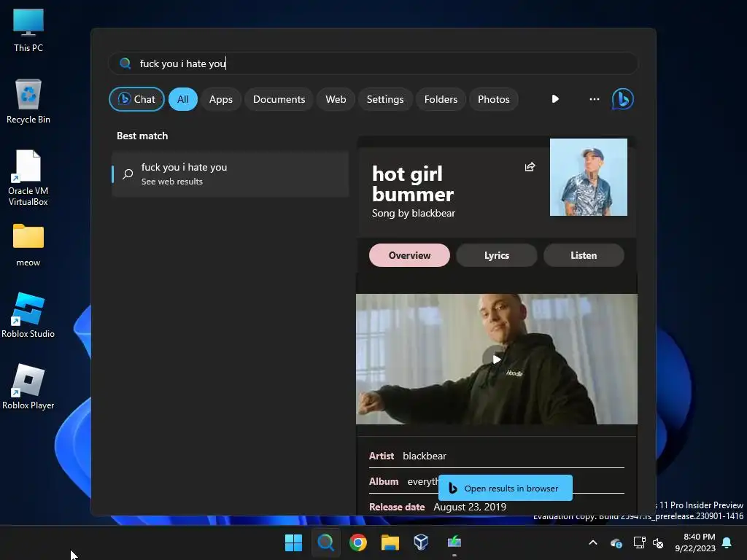The width and height of the screenshot is (747, 560).
Task: Open the Windows Start menu
Action: point(293,542)
